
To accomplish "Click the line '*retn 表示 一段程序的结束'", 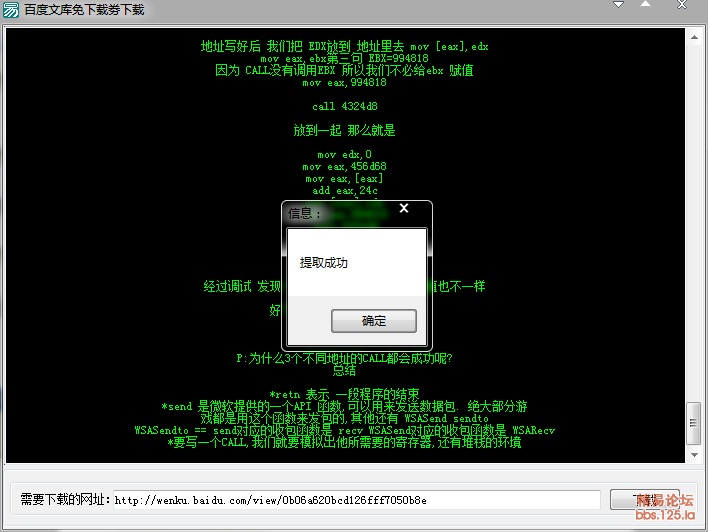I will (x=345, y=394).
